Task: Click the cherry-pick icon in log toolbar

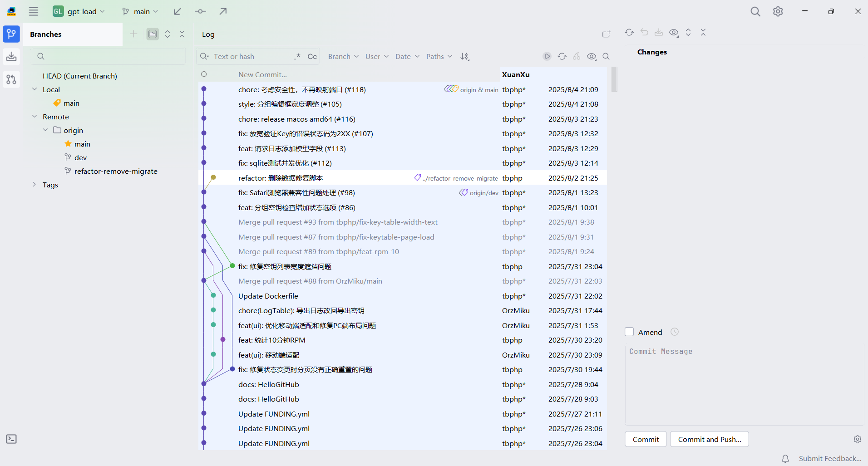Action: click(577, 56)
